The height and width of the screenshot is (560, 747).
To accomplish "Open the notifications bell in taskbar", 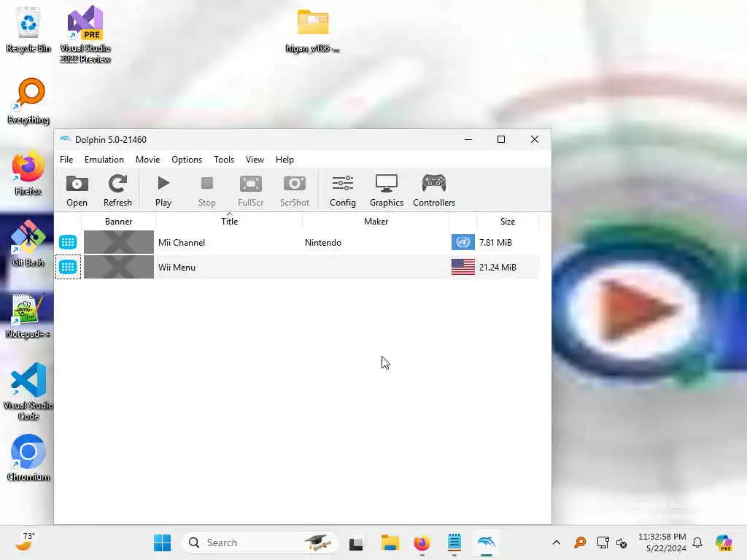I will click(697, 542).
